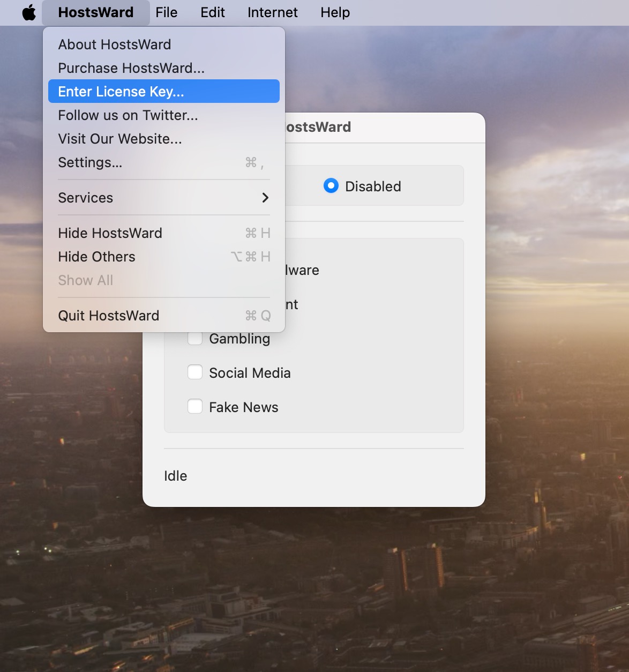Open the Apple menu icon

pyautogui.click(x=29, y=12)
